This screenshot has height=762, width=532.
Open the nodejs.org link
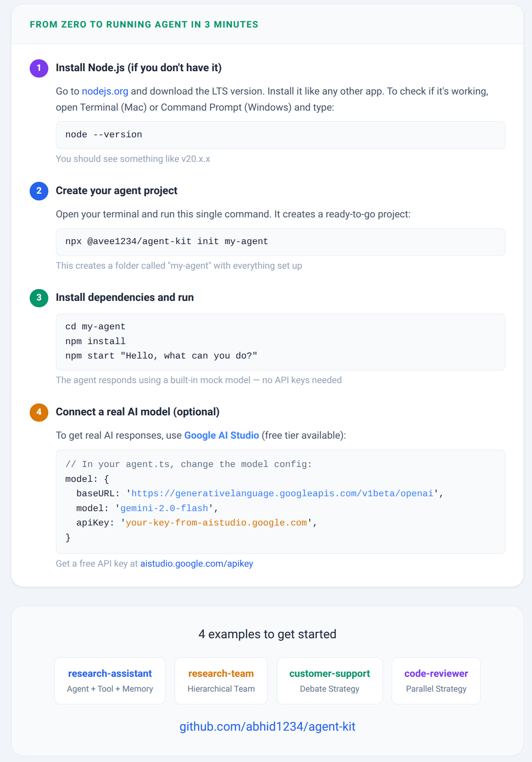105,92
